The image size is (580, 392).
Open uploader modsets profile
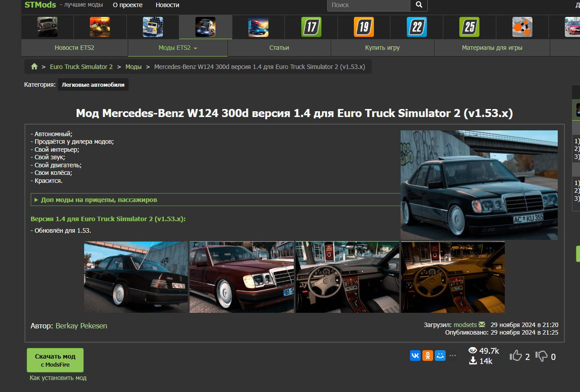(x=465, y=325)
